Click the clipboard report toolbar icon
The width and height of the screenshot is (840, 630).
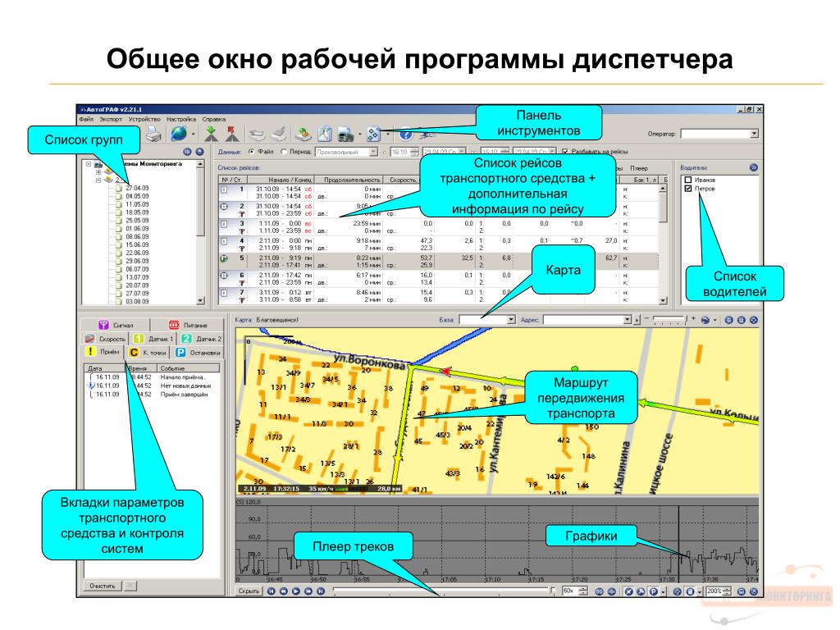[325, 134]
